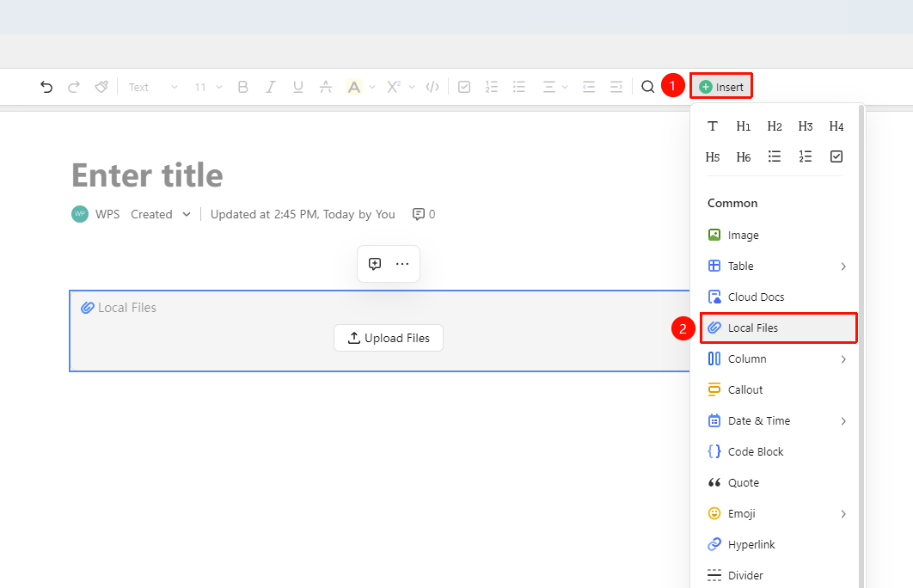This screenshot has height=588, width=913.
Task: Click the superscript X² icon
Action: pos(395,88)
